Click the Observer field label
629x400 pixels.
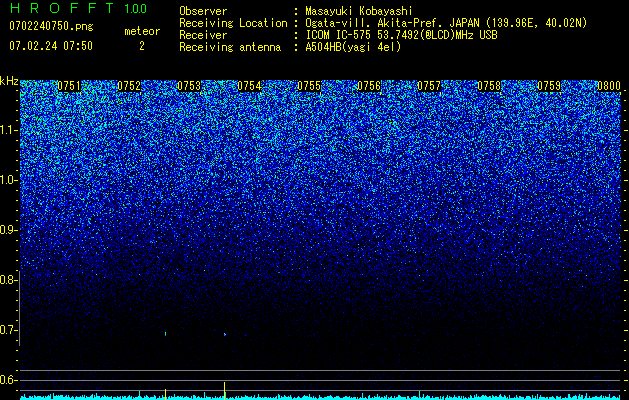(x=203, y=11)
